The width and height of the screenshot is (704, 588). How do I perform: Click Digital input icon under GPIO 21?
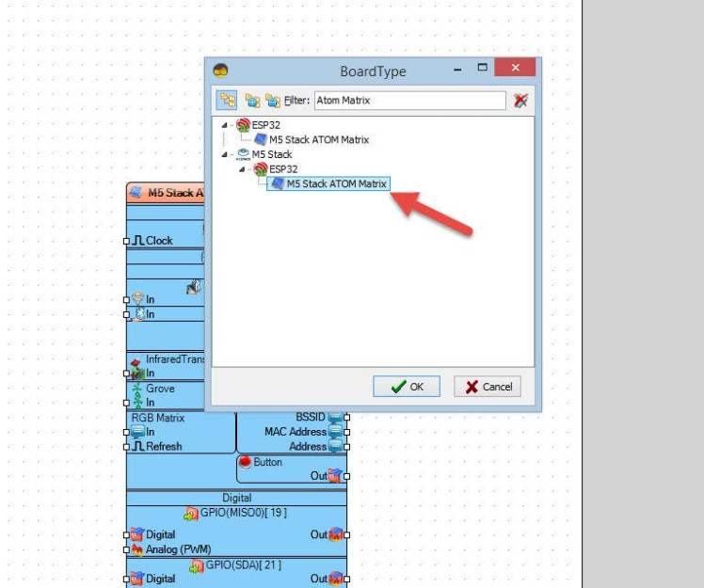click(x=137, y=579)
